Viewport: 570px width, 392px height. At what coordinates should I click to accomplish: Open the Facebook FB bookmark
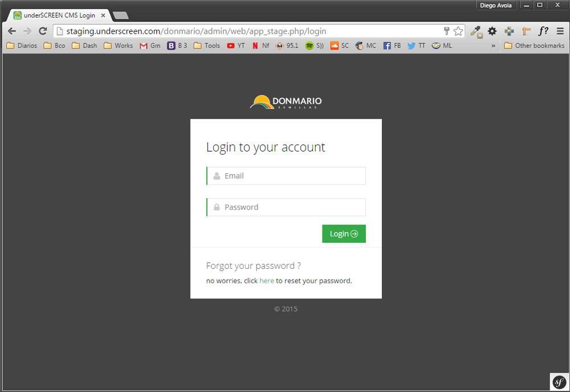[x=392, y=46]
